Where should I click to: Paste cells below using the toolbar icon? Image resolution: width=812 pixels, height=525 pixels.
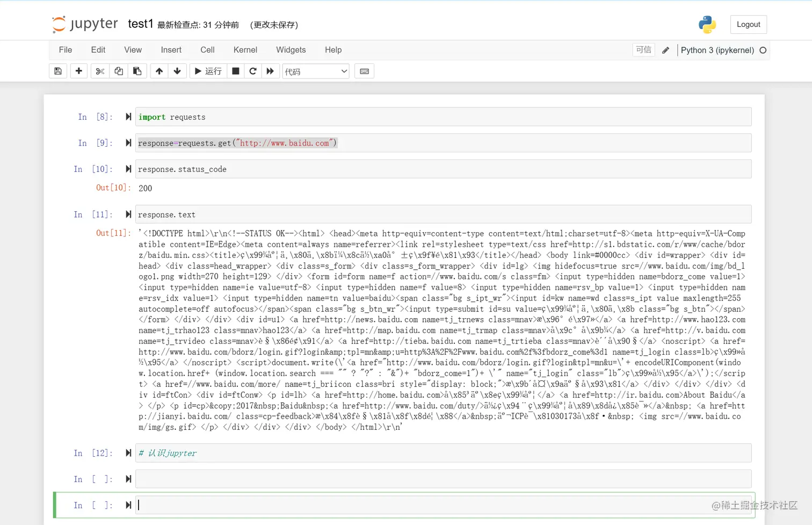coord(137,71)
